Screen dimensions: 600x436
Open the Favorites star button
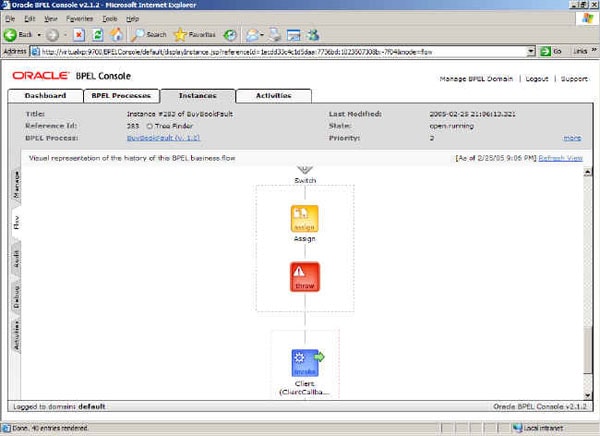coord(195,35)
